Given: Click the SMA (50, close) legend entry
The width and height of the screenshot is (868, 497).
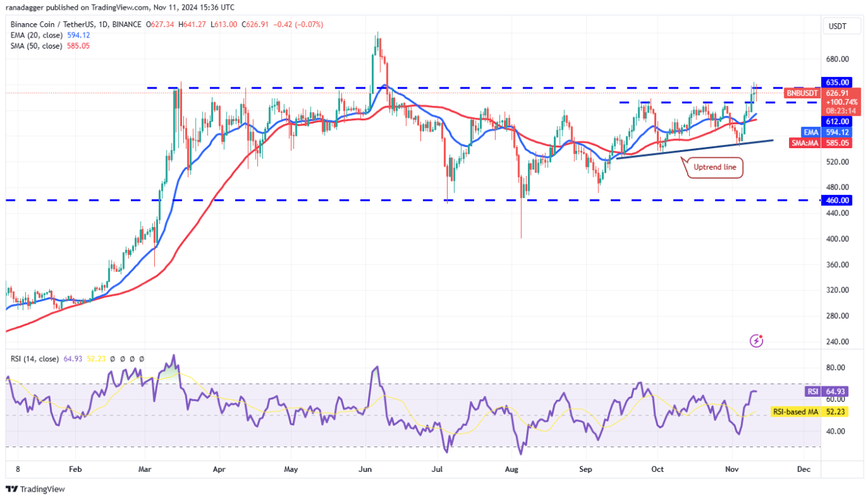Looking at the screenshot, I should [36, 46].
